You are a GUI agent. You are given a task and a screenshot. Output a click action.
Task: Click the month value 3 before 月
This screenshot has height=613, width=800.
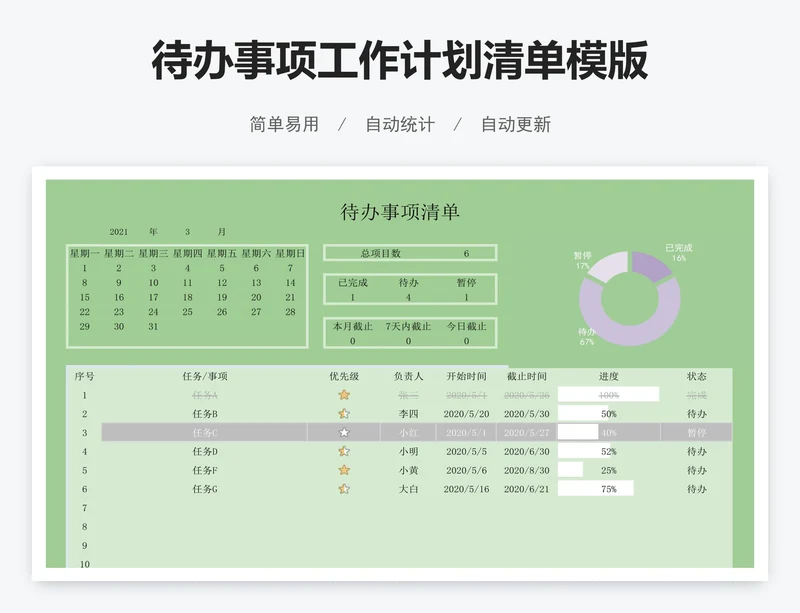point(187,232)
